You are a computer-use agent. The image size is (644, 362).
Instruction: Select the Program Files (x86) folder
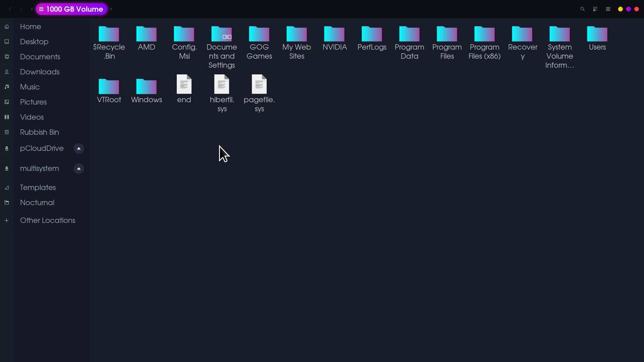click(484, 35)
